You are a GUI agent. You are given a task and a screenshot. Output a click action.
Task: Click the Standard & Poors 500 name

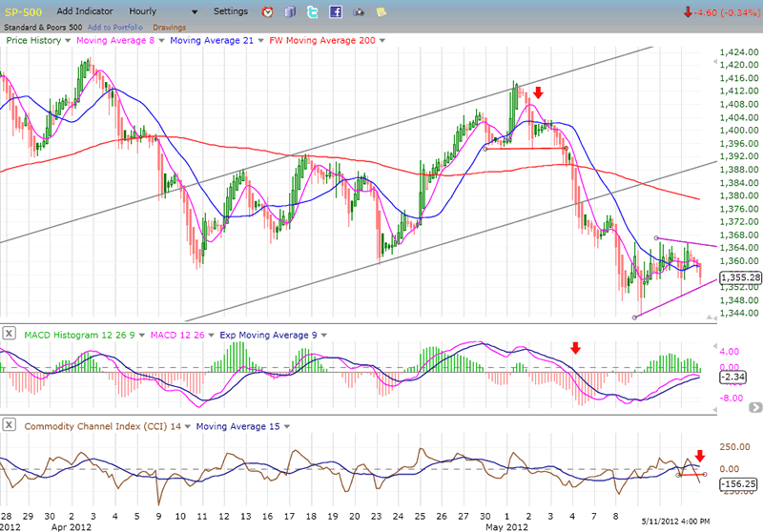[43, 28]
